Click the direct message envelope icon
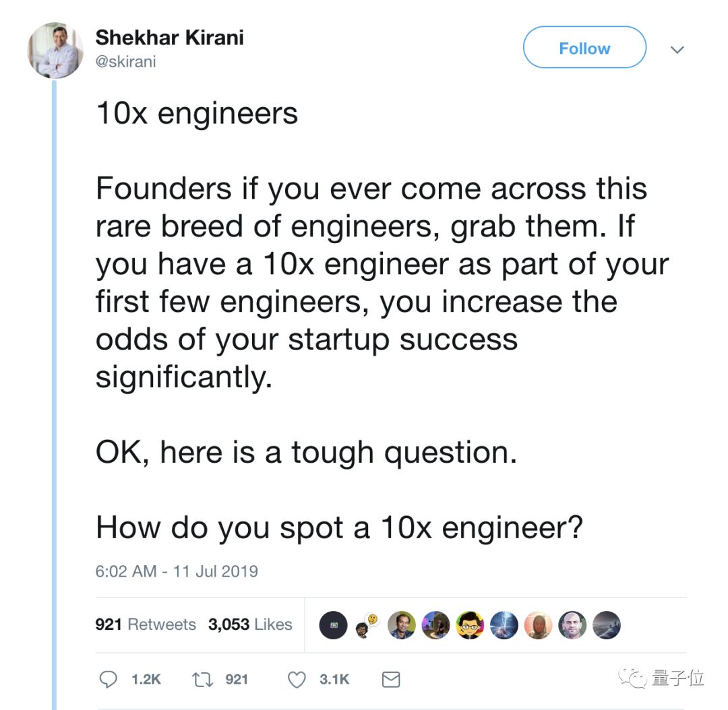 point(391,680)
